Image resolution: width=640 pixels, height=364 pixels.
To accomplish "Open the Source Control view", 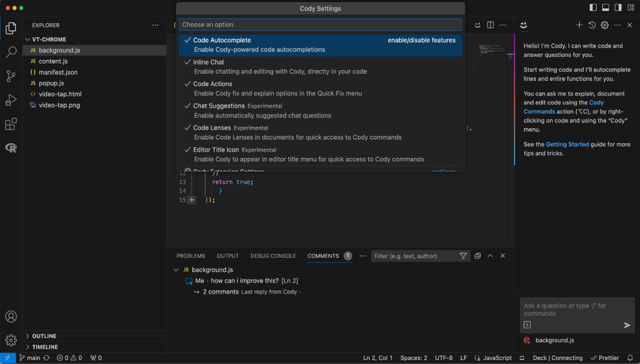I will pos(11,76).
